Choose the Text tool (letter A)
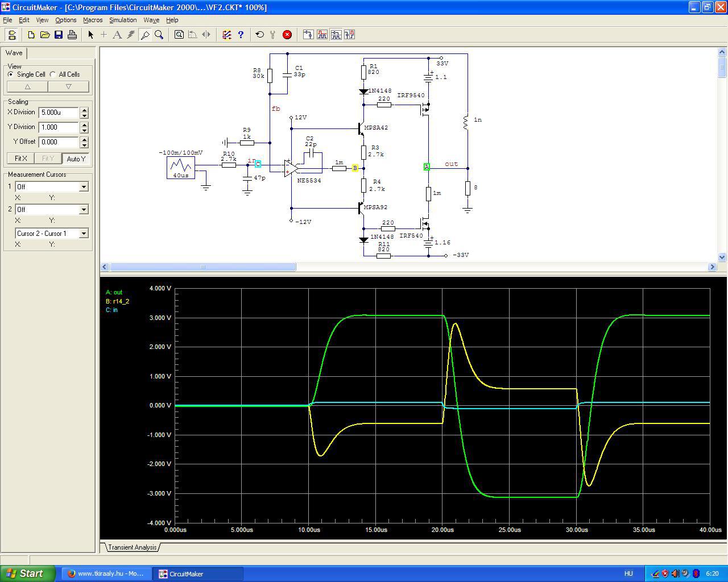The height and width of the screenshot is (582, 728). pos(117,35)
